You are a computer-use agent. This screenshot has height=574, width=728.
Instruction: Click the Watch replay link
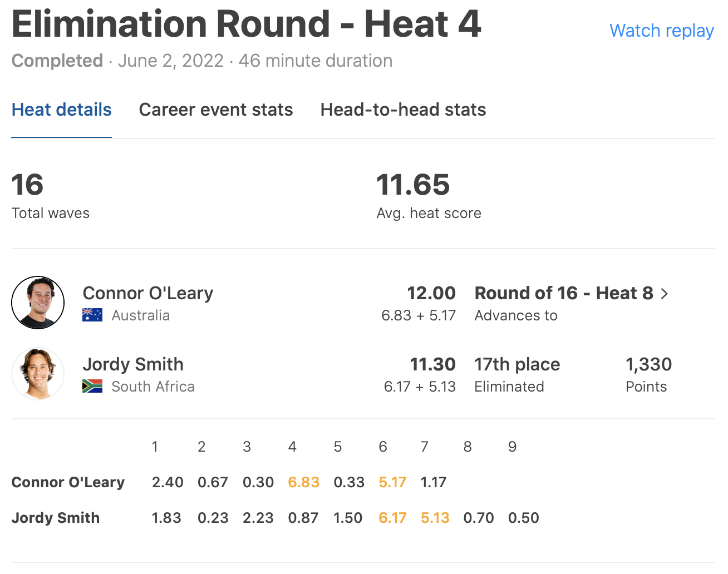pyautogui.click(x=661, y=31)
